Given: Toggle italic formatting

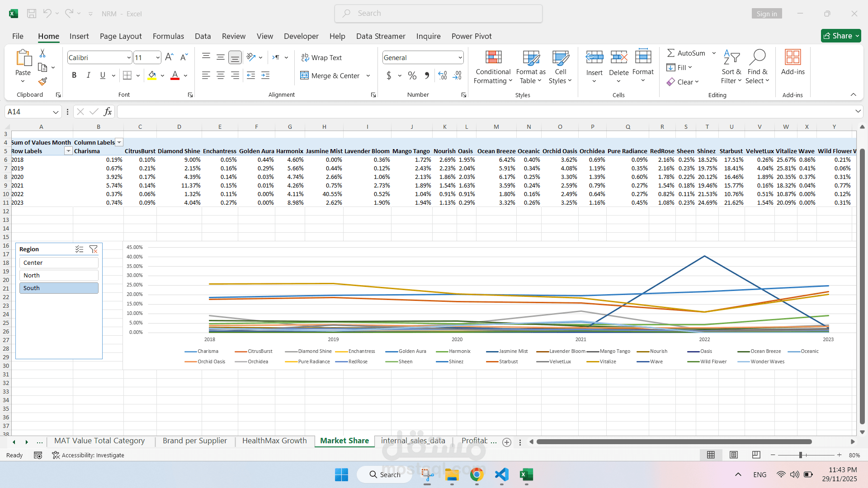Looking at the screenshot, I should (89, 75).
